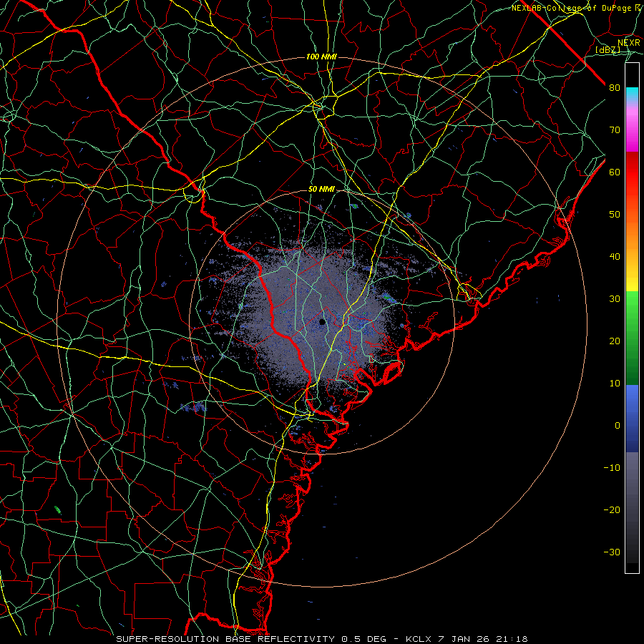The width and height of the screenshot is (644, 644).
Task: Click the 70 value on the dBZ scale
Action: tap(615, 130)
